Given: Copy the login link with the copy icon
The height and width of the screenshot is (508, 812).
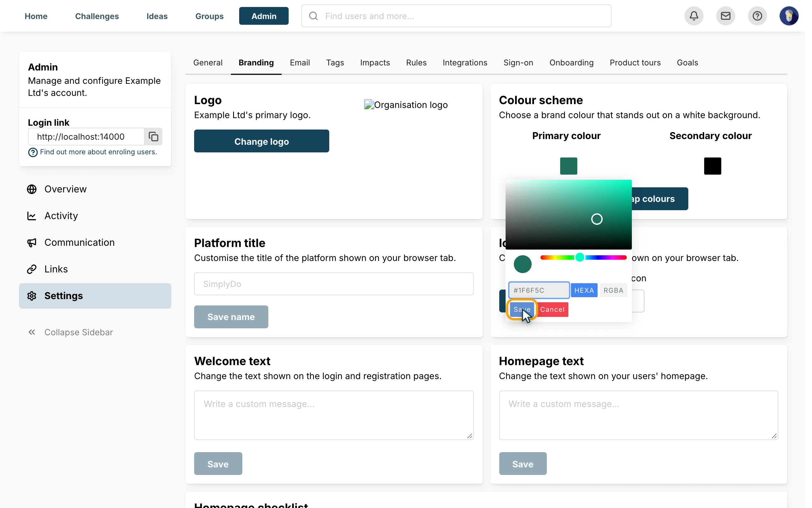Looking at the screenshot, I should tap(153, 137).
